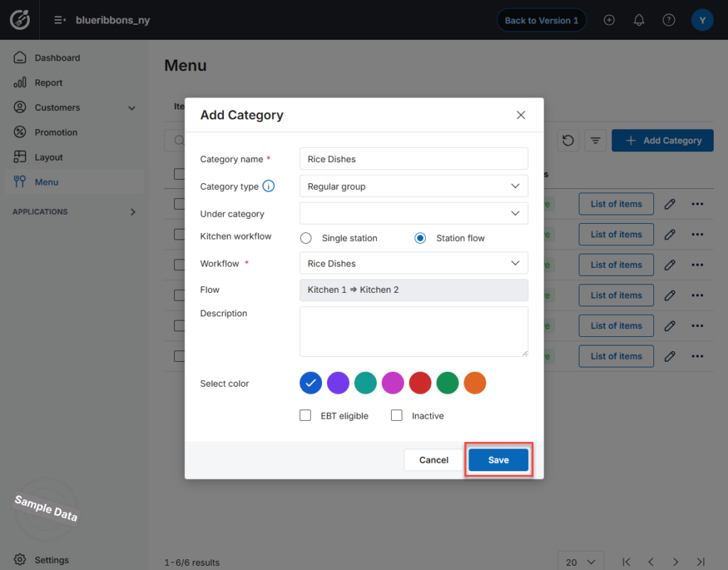Check the EBT eligible checkbox
Image resolution: width=728 pixels, height=570 pixels.
(305, 415)
